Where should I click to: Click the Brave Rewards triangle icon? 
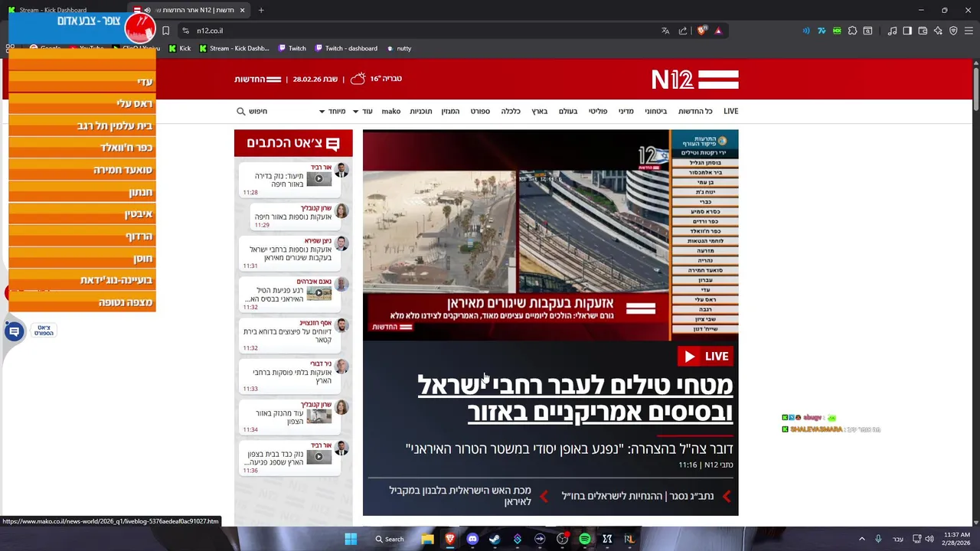click(x=718, y=31)
